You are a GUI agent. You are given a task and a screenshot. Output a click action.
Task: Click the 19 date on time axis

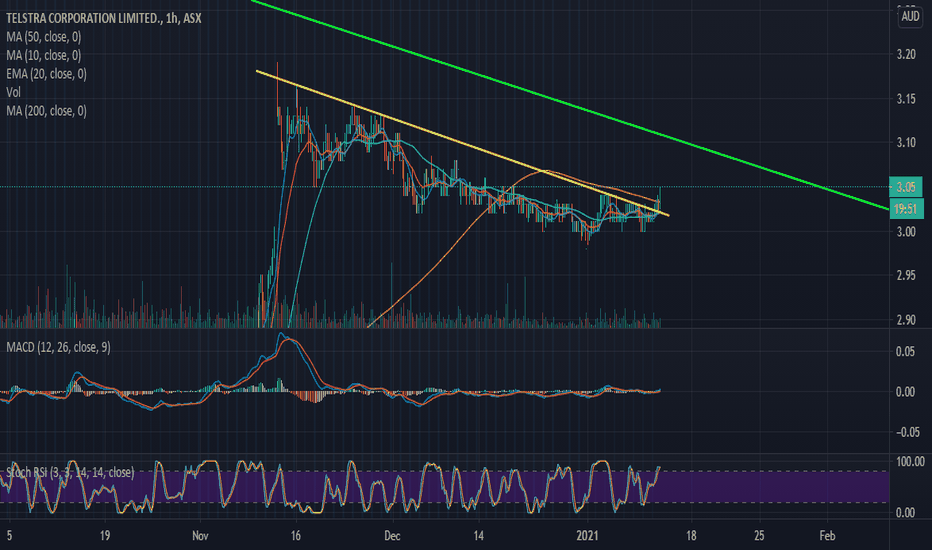pos(105,536)
